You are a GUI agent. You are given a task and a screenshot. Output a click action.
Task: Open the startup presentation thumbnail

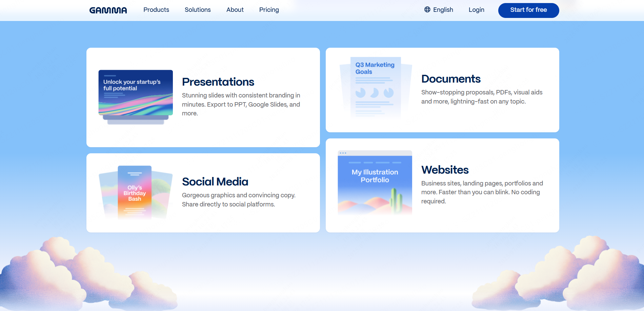click(x=136, y=97)
